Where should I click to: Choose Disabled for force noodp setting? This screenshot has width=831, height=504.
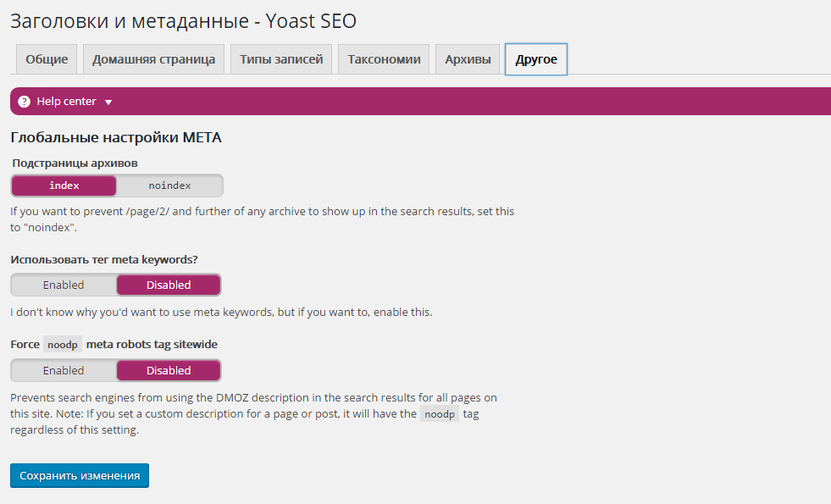click(169, 370)
